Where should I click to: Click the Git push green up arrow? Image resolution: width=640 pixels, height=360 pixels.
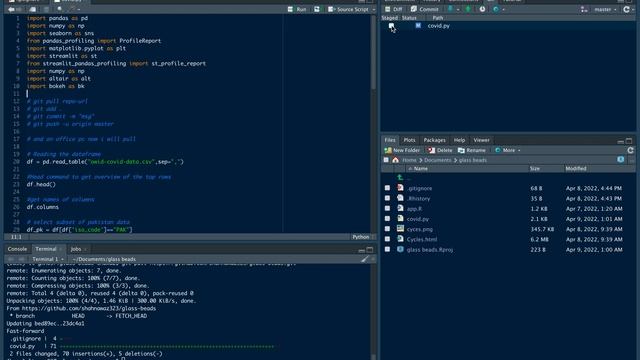[468, 9]
